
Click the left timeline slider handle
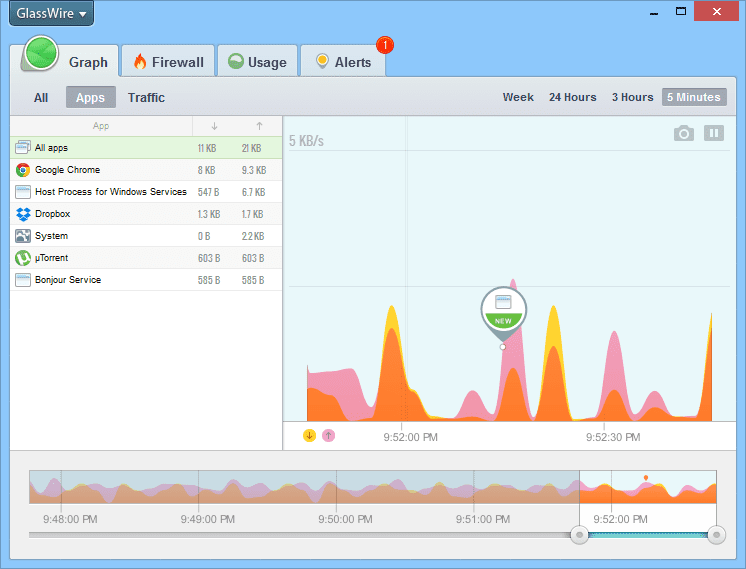coord(579,535)
